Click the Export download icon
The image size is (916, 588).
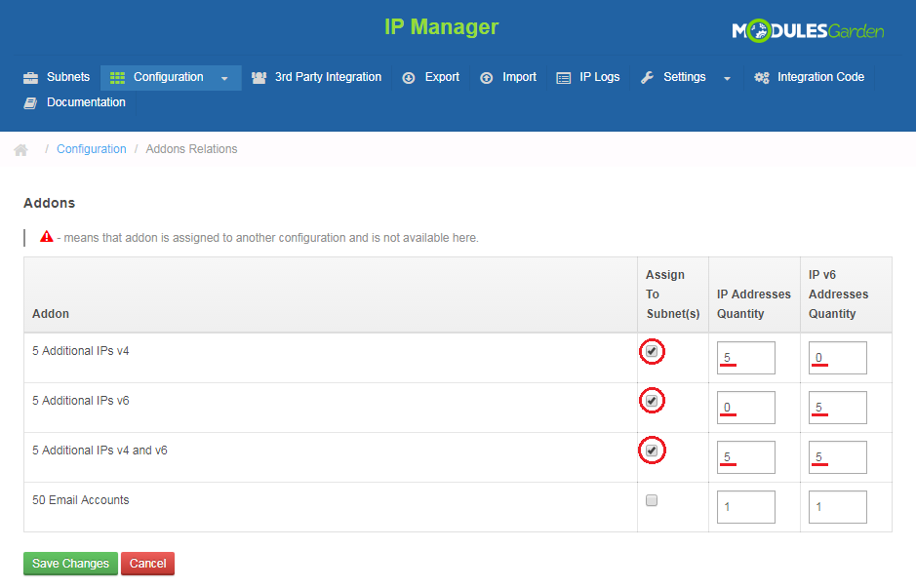point(409,78)
